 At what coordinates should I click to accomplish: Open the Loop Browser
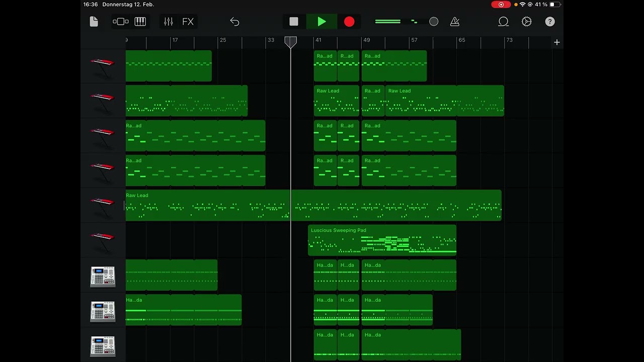(503, 22)
